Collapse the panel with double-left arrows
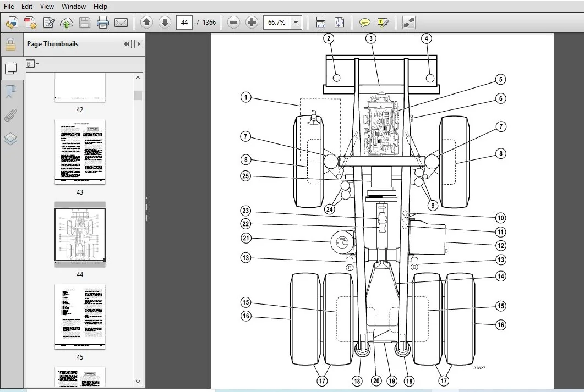584x392 pixels. [127, 44]
